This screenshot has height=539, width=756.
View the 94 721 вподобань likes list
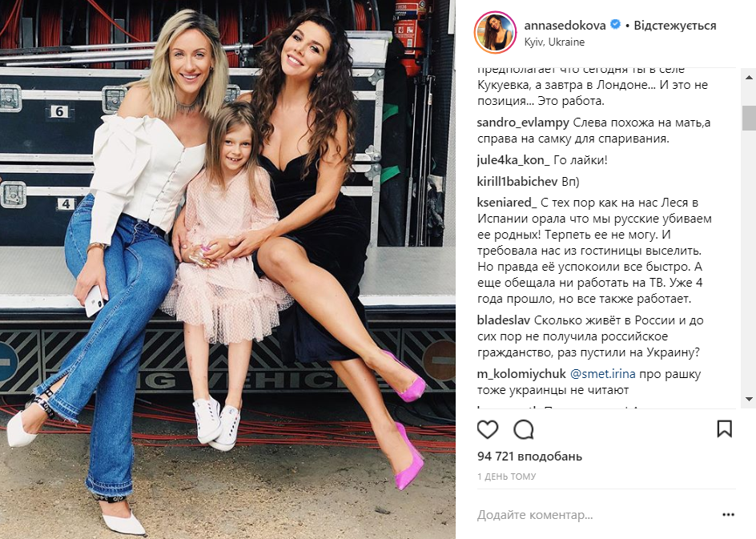tap(529, 456)
